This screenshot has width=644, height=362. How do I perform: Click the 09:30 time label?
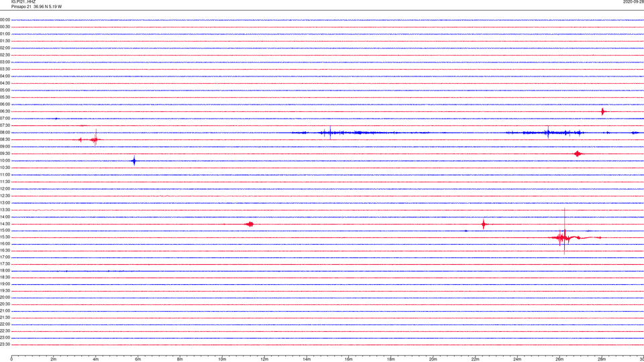[x=5, y=154]
